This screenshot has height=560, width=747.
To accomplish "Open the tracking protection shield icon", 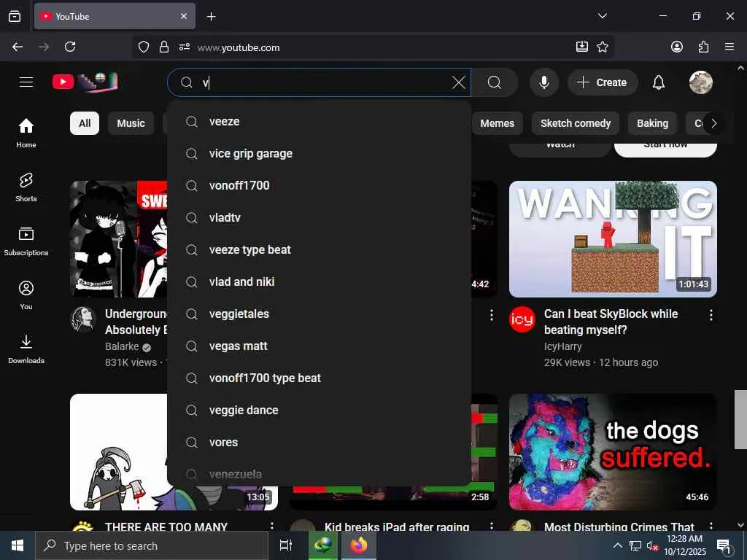I will coord(144,47).
